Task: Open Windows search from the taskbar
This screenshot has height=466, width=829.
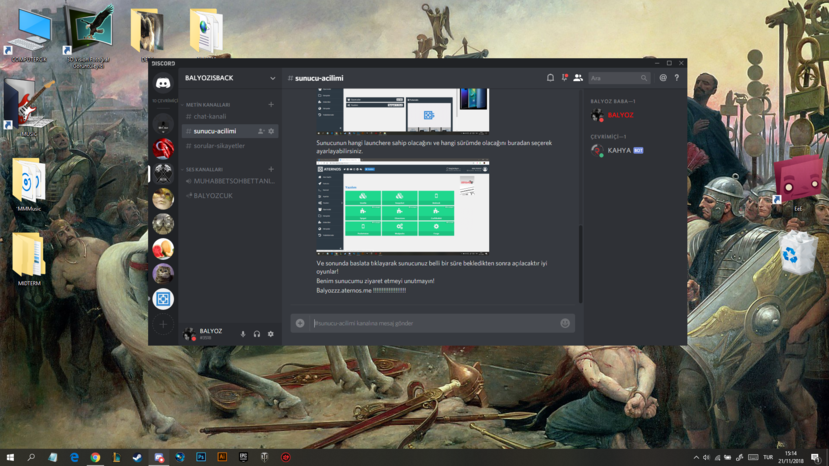Action: [31, 457]
